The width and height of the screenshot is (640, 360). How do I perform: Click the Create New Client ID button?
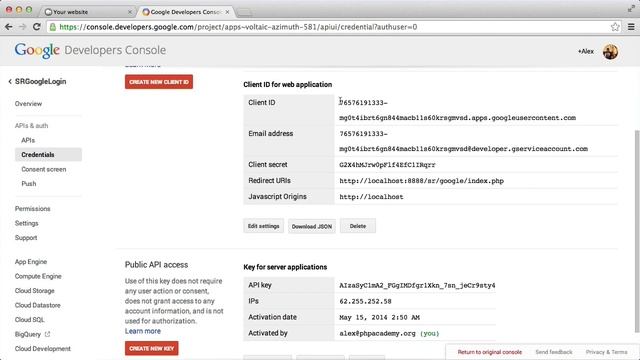point(159,82)
